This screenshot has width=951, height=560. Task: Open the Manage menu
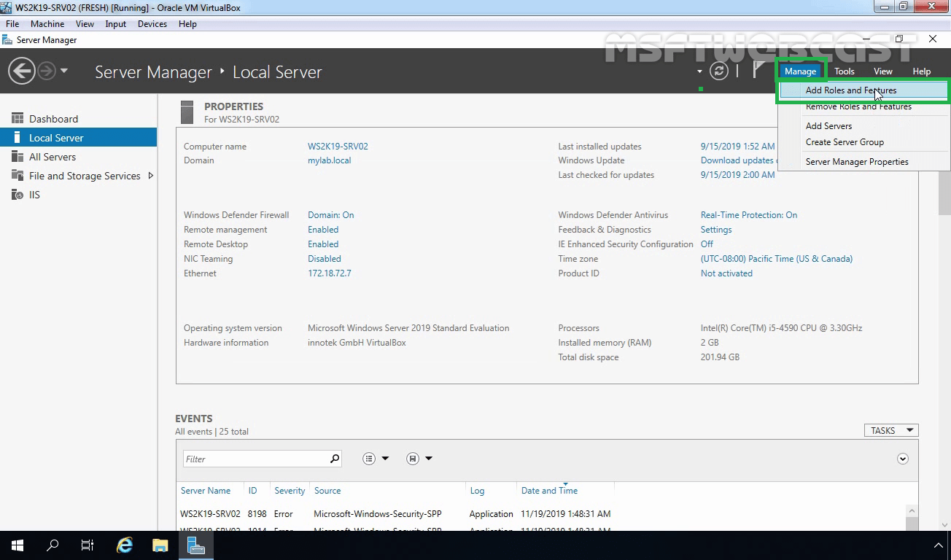800,71
